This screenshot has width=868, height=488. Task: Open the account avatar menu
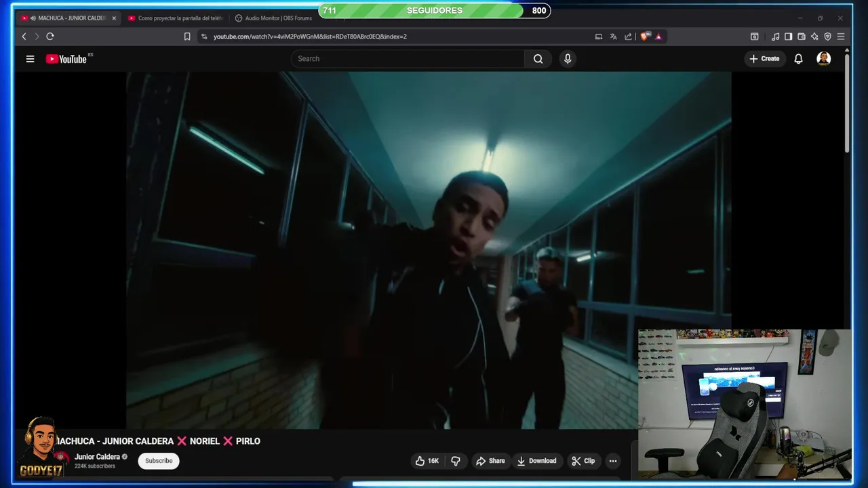[x=824, y=59]
